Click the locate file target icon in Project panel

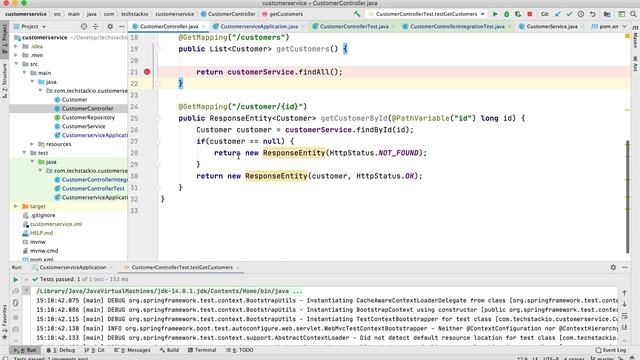84,27
